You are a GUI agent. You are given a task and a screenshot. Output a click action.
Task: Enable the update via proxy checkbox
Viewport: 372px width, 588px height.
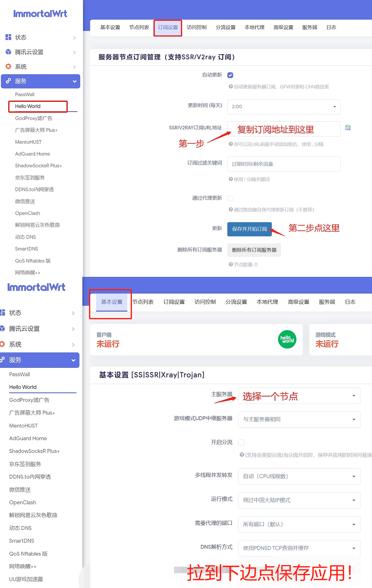[230, 198]
